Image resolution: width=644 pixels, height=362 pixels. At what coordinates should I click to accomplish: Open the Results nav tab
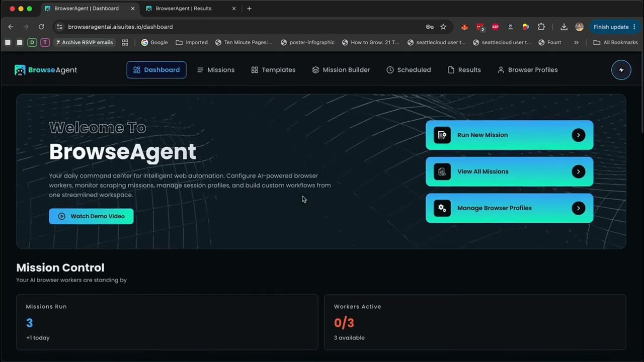[x=464, y=70]
